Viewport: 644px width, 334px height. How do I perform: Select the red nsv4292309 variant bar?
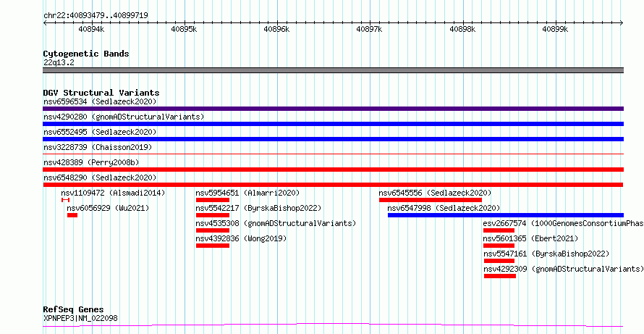coord(500,276)
